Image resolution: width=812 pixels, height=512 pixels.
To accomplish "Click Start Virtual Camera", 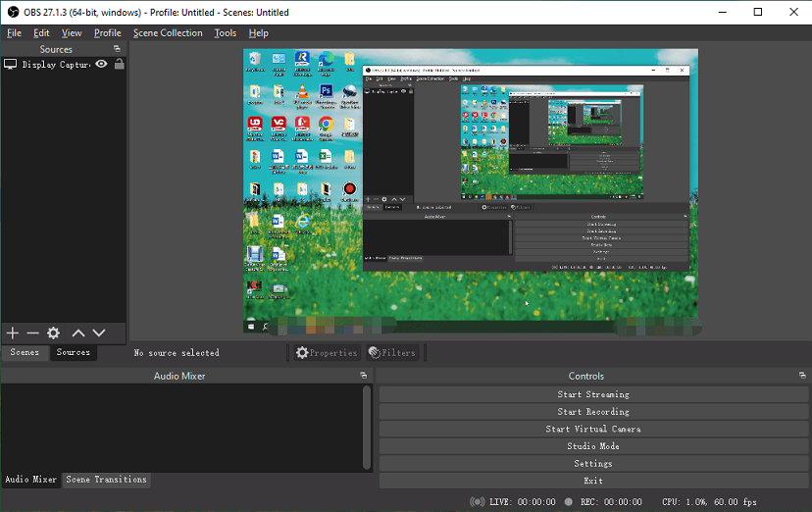I will [x=593, y=429].
